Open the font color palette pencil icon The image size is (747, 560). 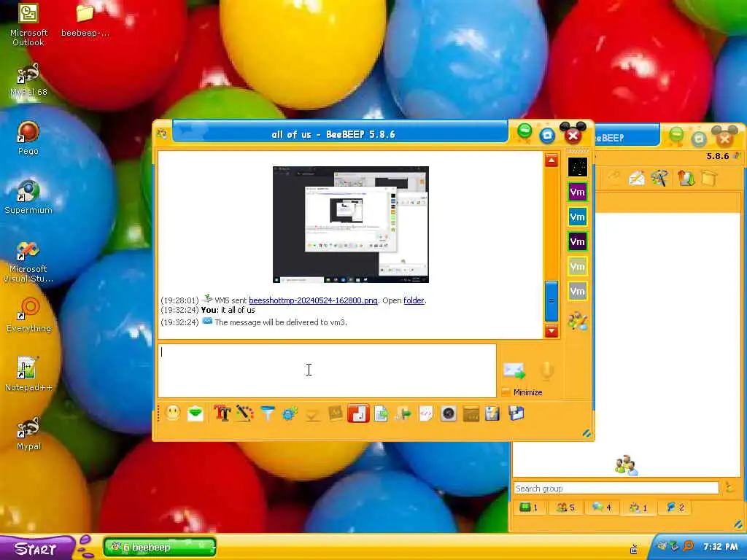point(244,413)
